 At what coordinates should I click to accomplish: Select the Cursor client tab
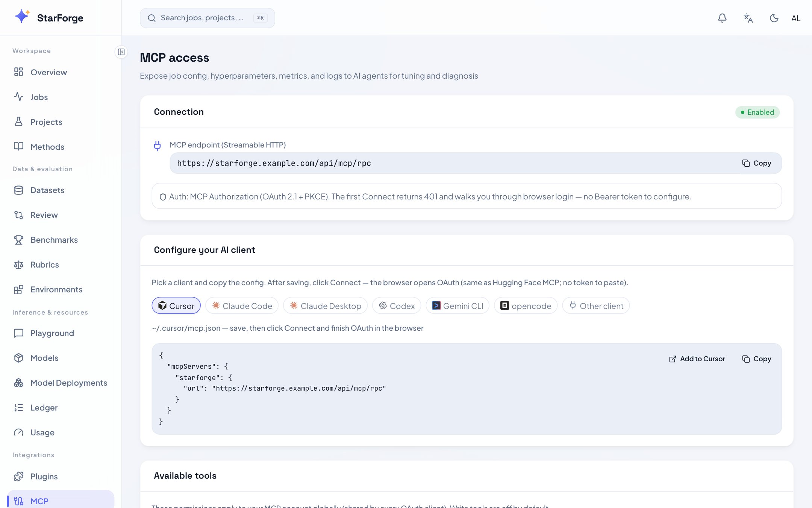tap(176, 306)
